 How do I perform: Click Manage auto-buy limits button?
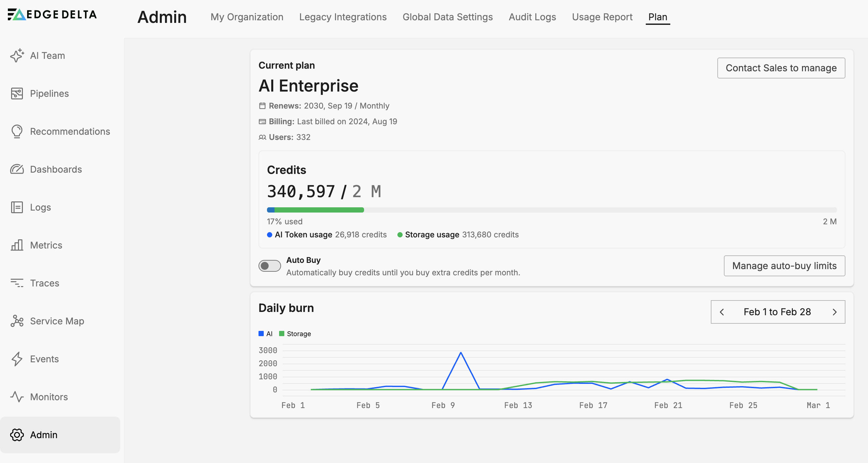pyautogui.click(x=784, y=266)
